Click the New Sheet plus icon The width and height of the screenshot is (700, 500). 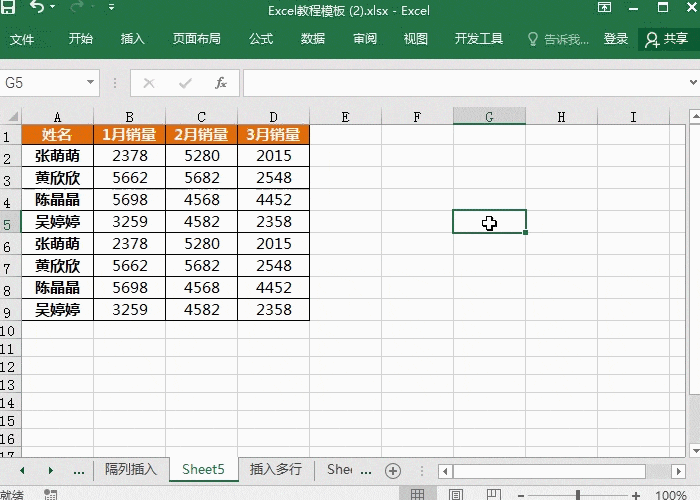(393, 471)
